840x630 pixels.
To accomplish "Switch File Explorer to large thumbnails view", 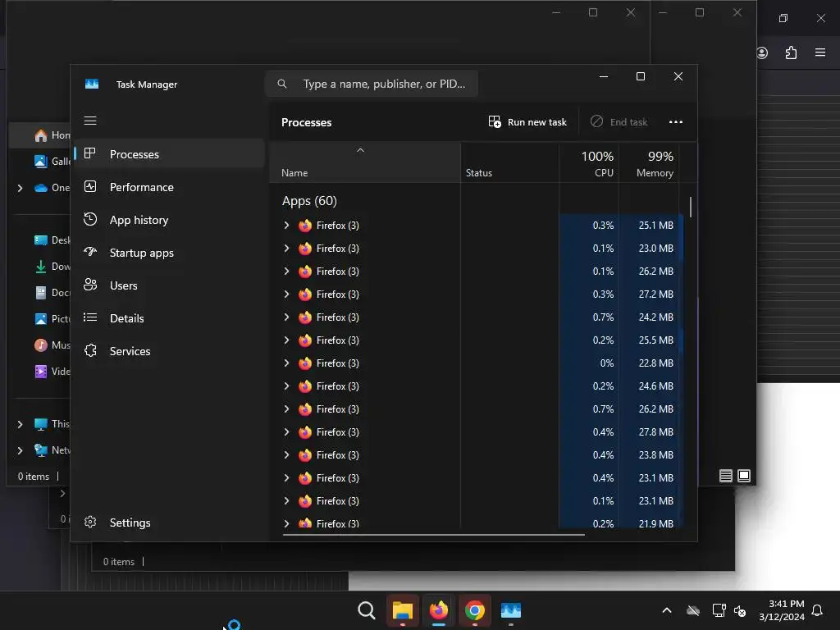I will pyautogui.click(x=744, y=476).
